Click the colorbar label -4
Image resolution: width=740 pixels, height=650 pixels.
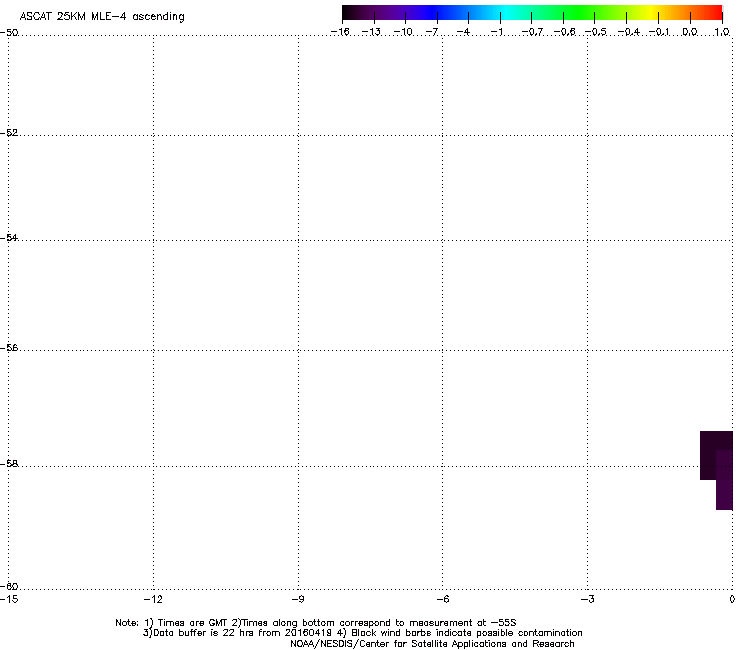tap(463, 32)
